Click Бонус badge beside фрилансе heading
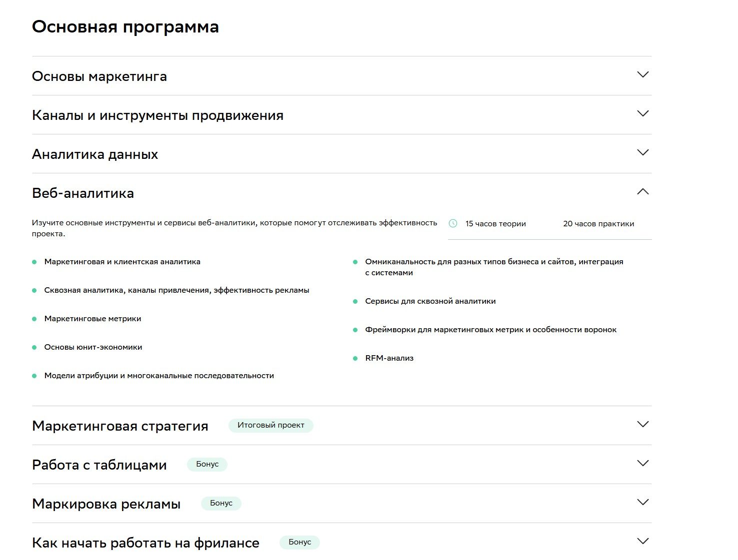 [x=299, y=542]
